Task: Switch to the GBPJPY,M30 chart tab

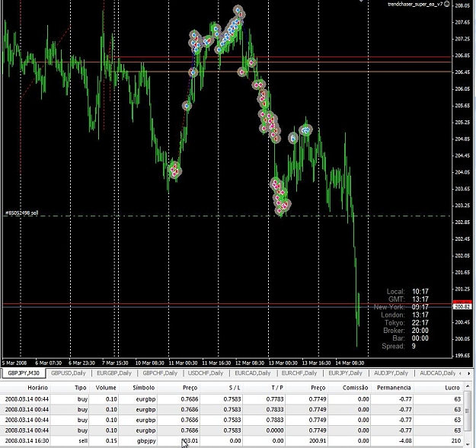Action: [x=24, y=373]
